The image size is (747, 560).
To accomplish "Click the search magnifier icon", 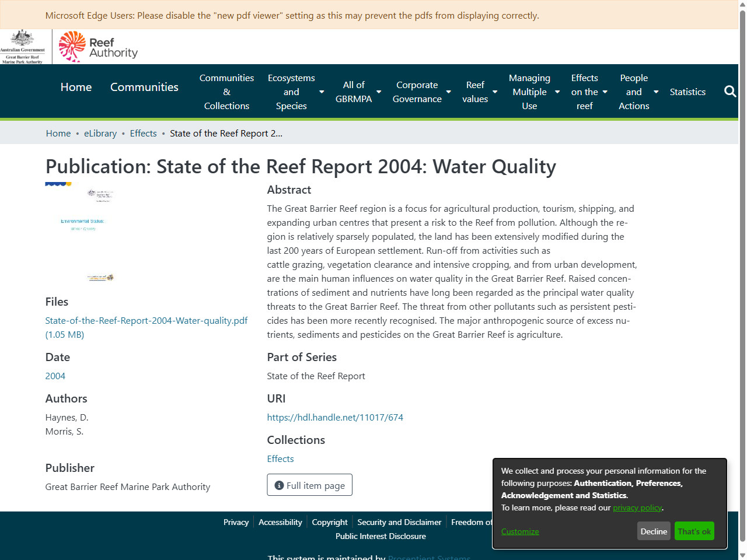I will point(730,91).
